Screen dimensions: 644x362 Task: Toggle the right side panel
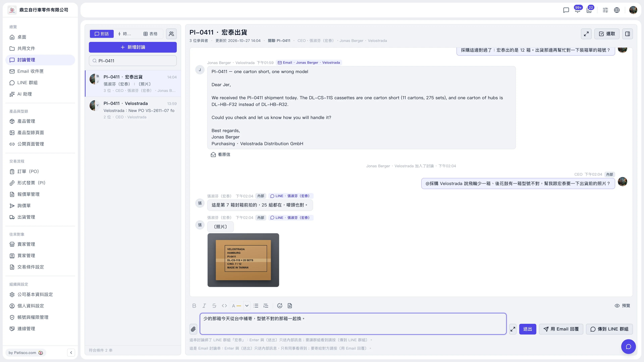point(628,34)
